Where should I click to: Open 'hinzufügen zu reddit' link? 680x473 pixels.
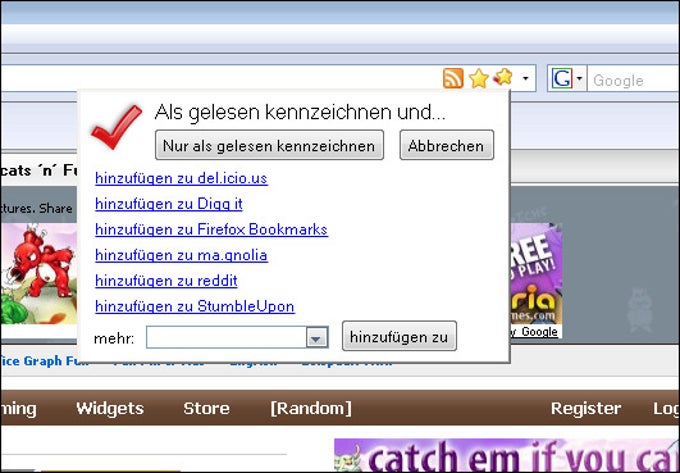[x=166, y=281]
